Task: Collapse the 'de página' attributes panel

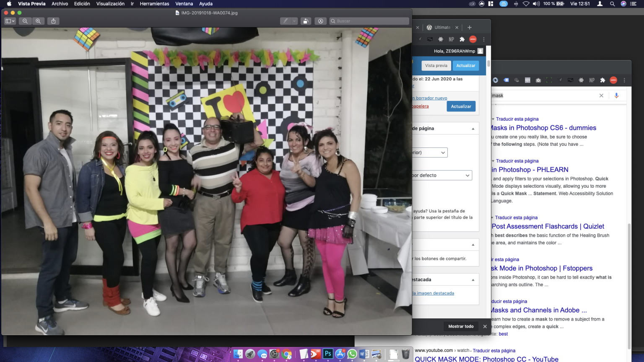Action: (x=473, y=129)
